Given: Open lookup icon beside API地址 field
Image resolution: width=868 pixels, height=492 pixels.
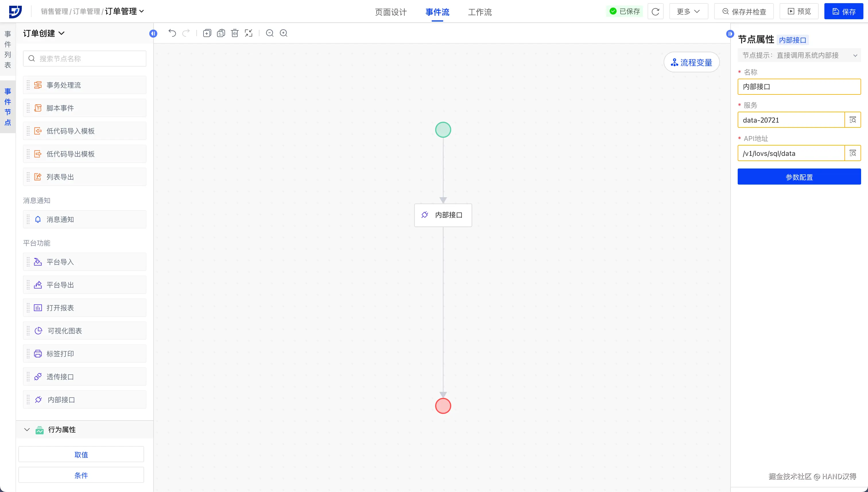Looking at the screenshot, I should 852,153.
